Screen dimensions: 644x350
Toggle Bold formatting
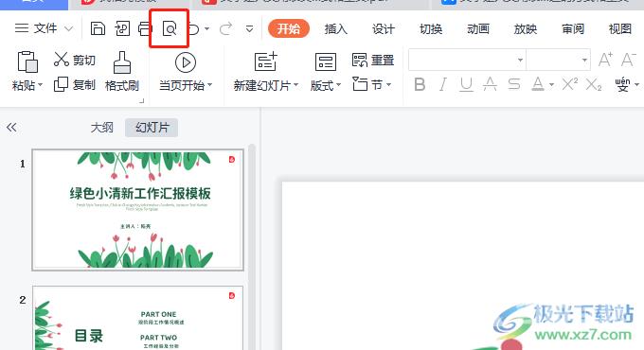click(420, 84)
